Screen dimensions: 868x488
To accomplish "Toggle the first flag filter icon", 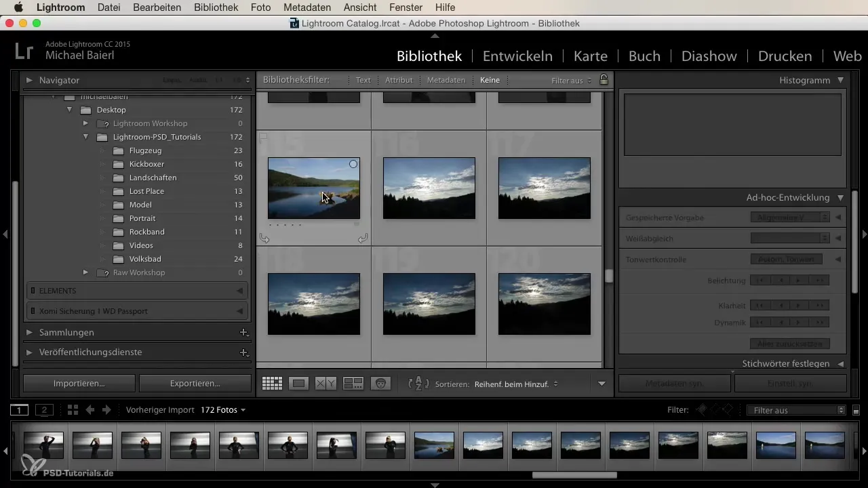I will 702,410.
